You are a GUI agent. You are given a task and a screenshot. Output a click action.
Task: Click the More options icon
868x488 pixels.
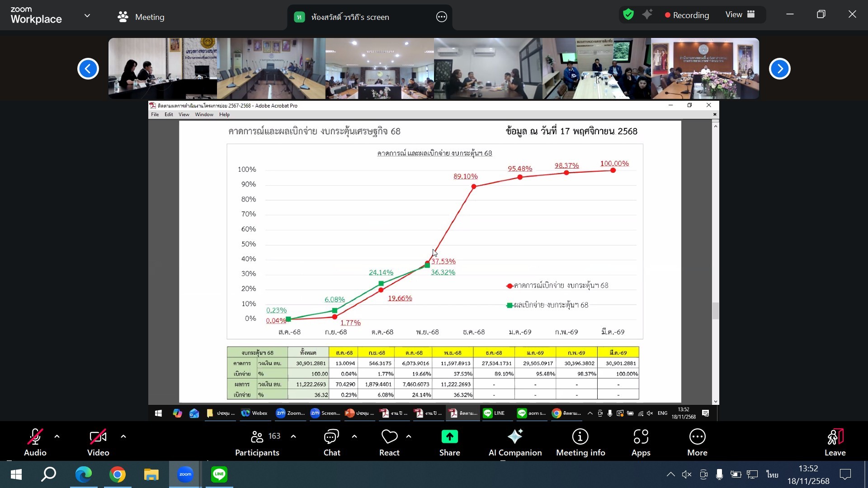click(x=697, y=437)
